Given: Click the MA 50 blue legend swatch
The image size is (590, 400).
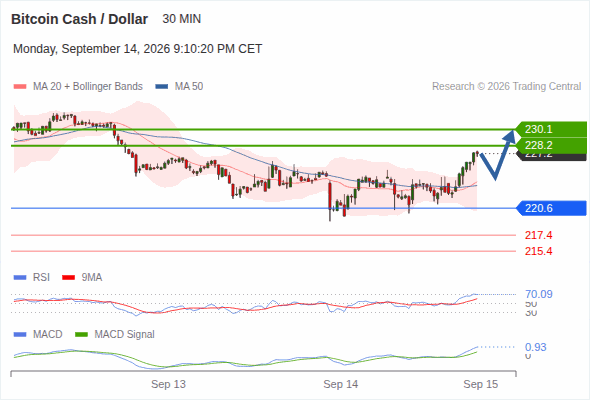Looking at the screenshot, I should tap(161, 87).
